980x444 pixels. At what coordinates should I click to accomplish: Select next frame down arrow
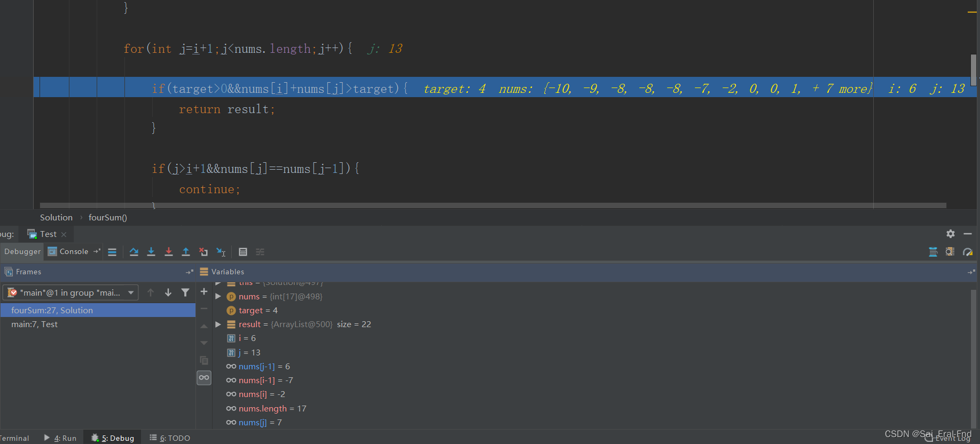pyautogui.click(x=168, y=292)
